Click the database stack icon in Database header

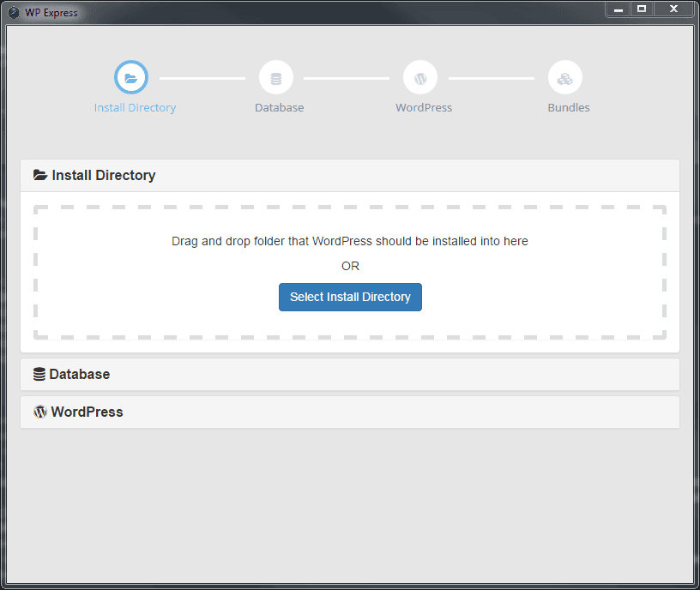(39, 374)
